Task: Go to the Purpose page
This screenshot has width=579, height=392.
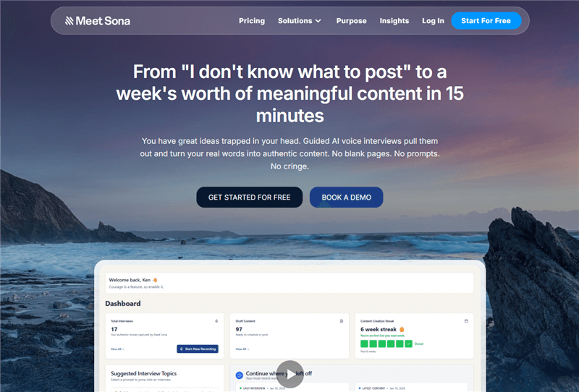Action: 351,21
